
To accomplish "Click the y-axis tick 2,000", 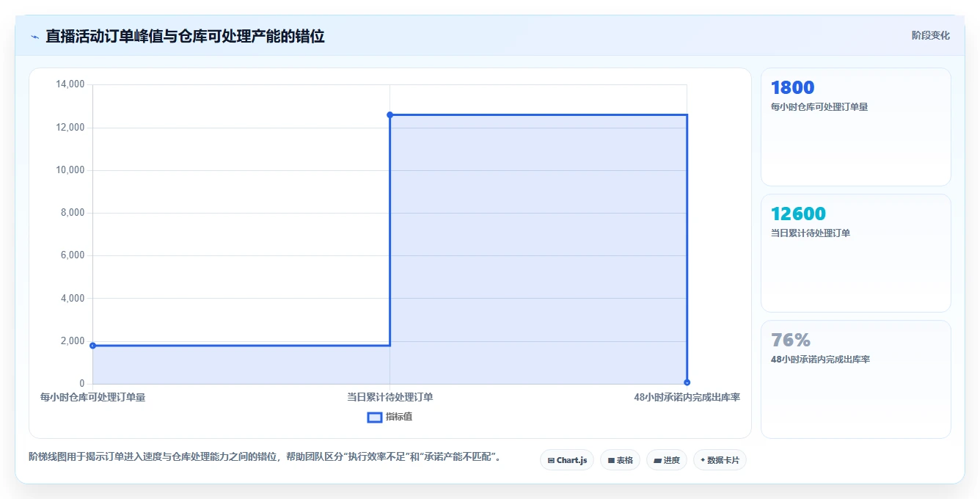I will 73,341.
